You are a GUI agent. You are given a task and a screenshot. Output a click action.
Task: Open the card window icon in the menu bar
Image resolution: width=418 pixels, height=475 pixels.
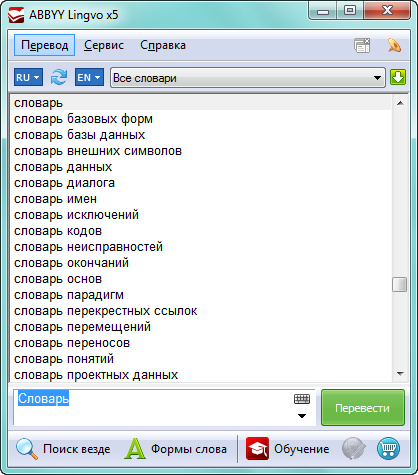[x=362, y=45]
